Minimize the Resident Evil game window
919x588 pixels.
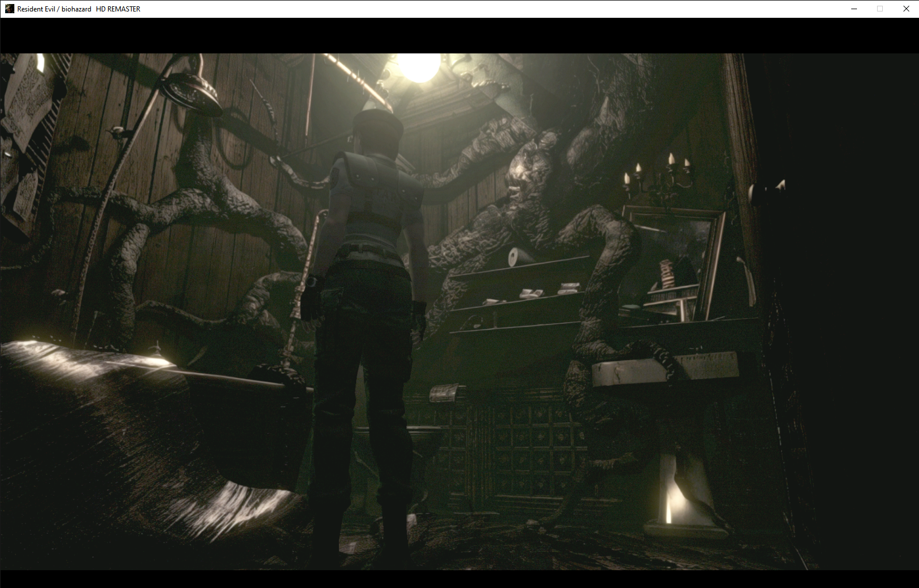click(x=854, y=9)
